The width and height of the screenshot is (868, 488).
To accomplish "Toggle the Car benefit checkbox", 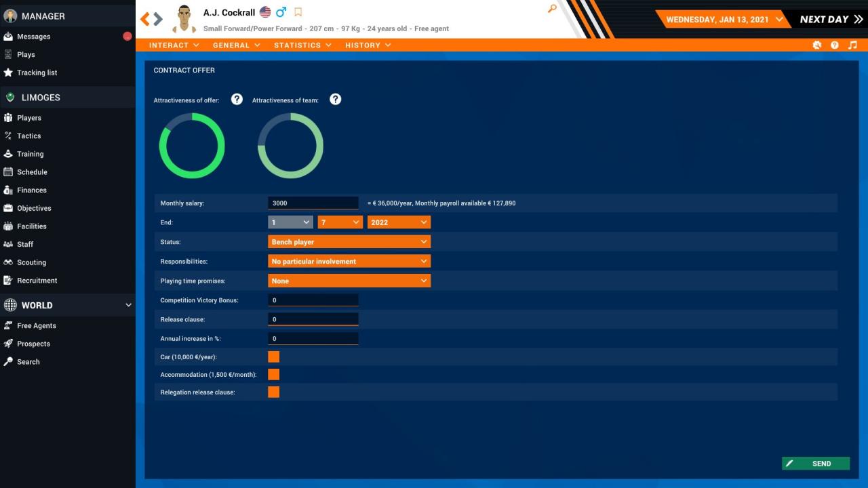I will pos(274,357).
